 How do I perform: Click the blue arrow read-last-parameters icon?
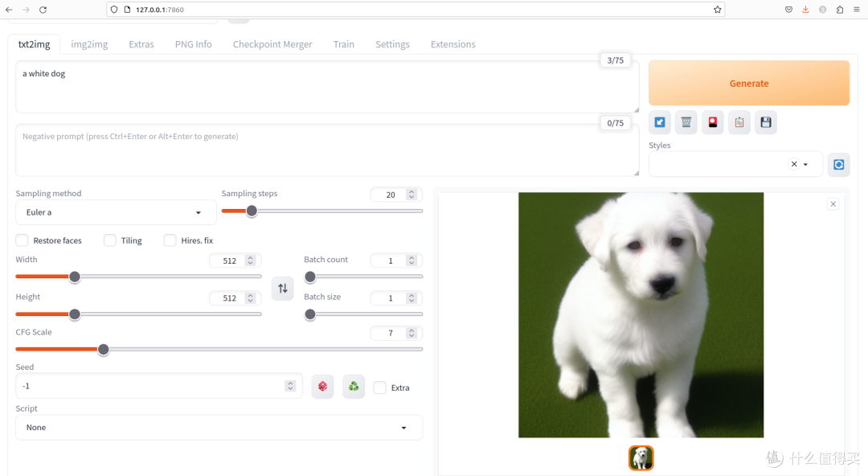tap(660, 122)
